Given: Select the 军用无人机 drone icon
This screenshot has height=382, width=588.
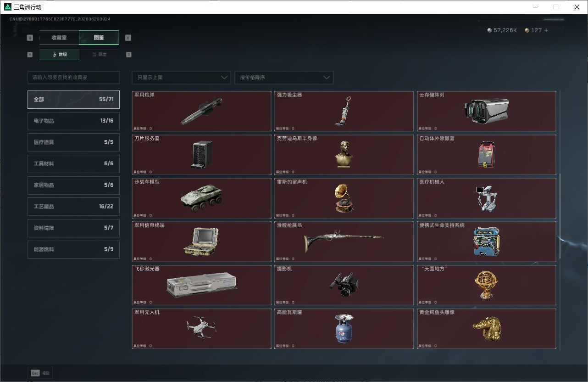Looking at the screenshot, I should 201,327.
